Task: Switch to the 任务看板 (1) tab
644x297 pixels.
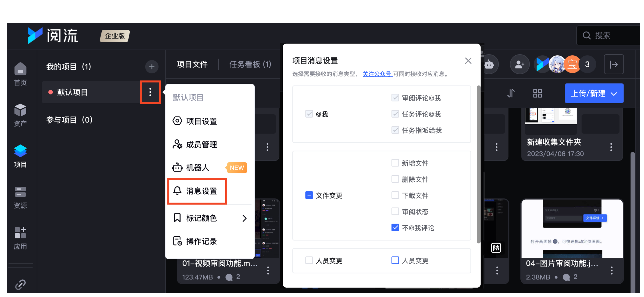Action: point(250,65)
